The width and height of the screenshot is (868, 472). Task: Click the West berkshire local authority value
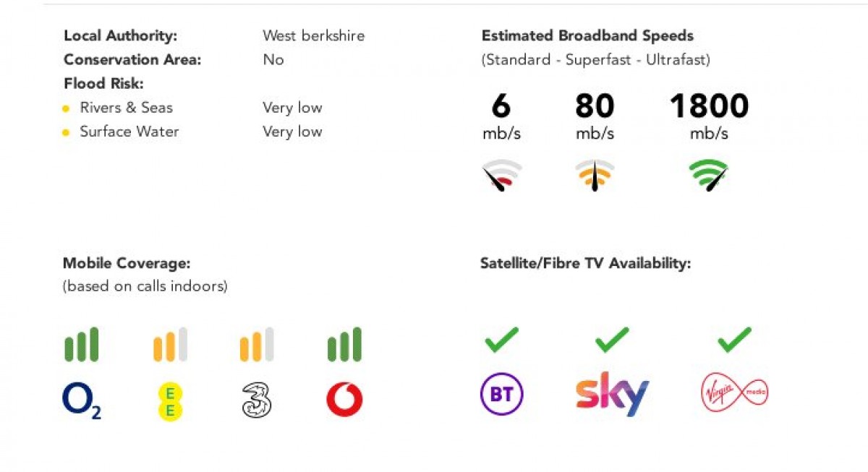click(x=313, y=35)
